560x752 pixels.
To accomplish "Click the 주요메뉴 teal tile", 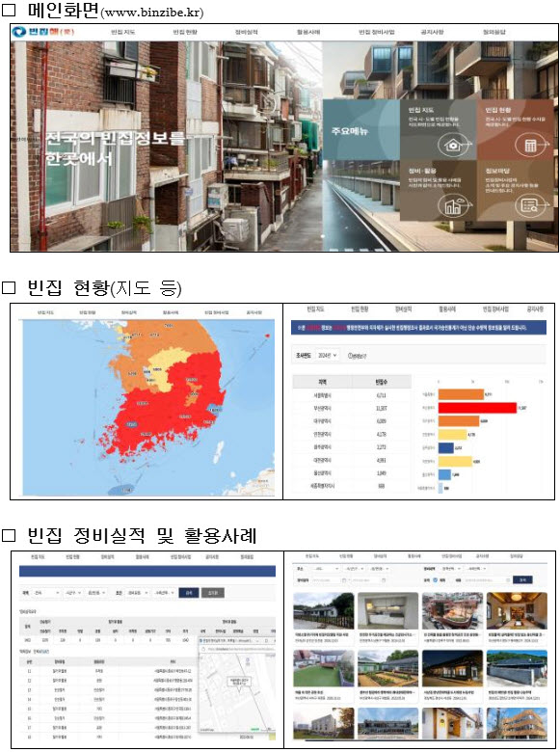I will (x=361, y=130).
